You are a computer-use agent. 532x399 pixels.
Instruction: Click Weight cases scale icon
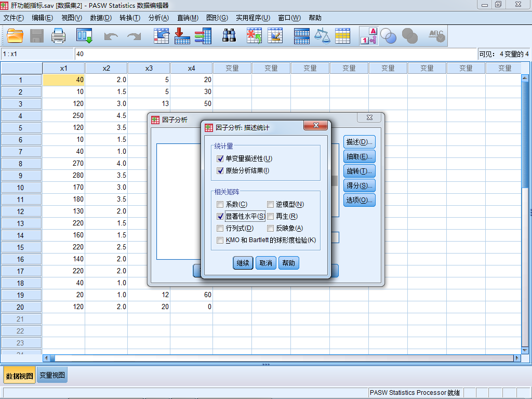[322, 36]
